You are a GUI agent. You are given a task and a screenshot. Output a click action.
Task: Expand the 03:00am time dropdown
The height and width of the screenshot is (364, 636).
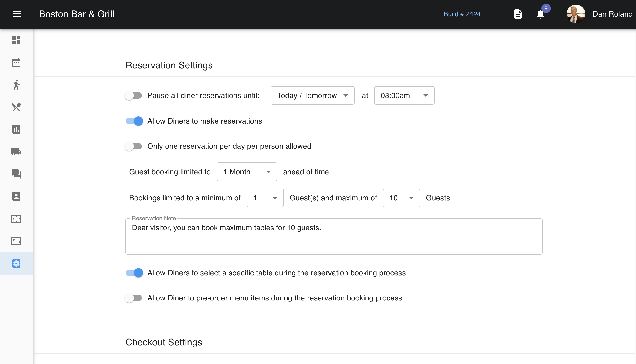click(x=404, y=95)
